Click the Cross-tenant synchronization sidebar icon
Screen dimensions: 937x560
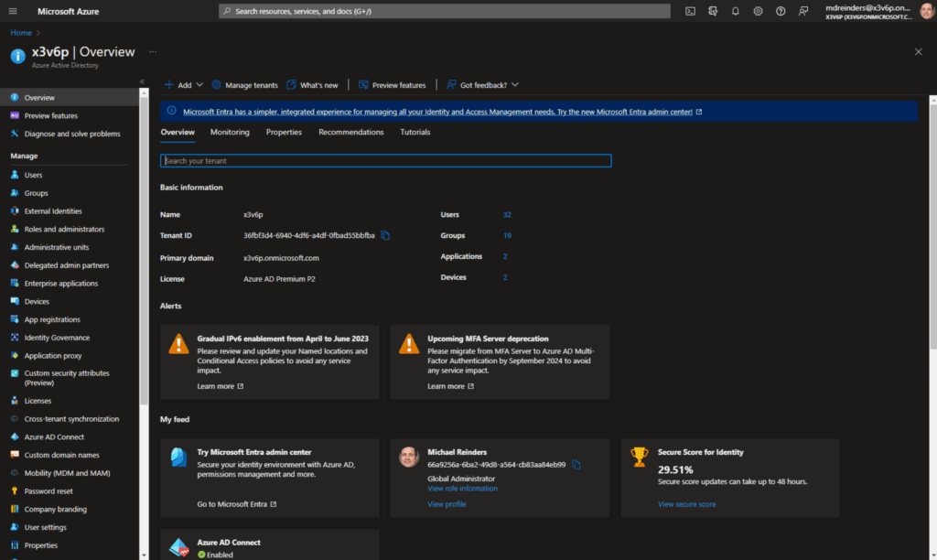point(15,419)
